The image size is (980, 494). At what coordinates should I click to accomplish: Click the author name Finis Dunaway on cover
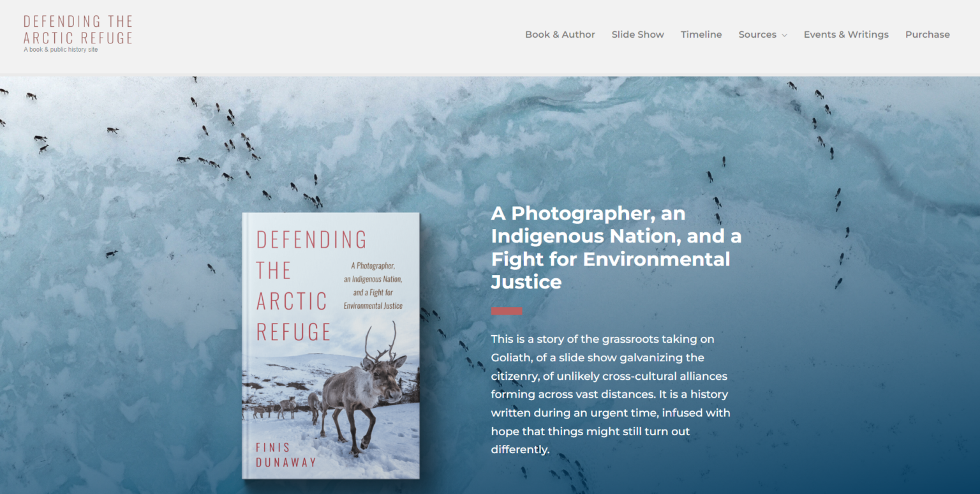(286, 455)
